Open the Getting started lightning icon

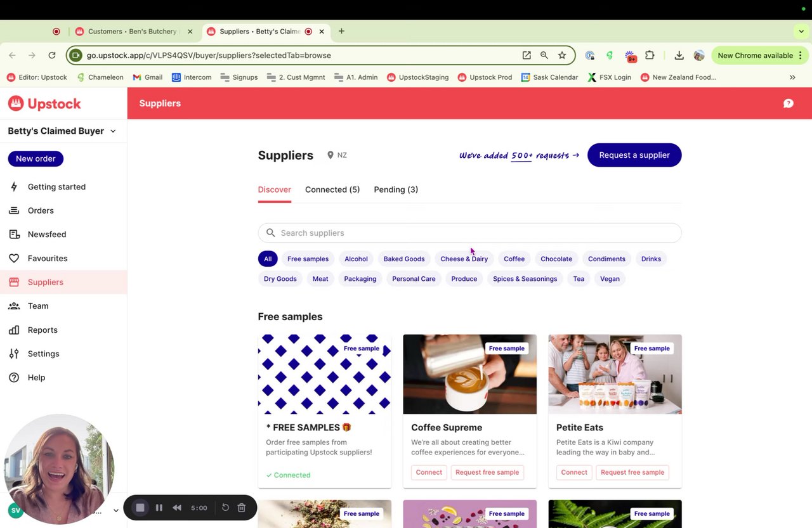(14, 187)
